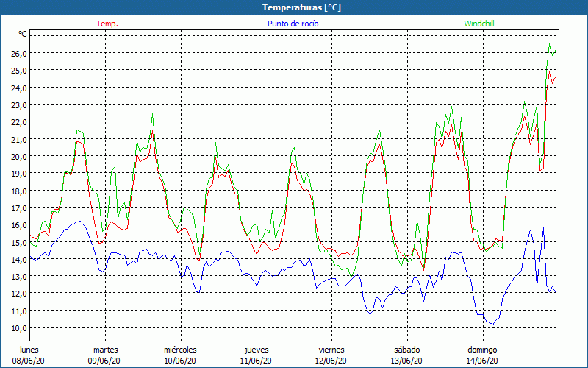588x368 pixels.
Task: Click the 21,0 y-axis value
Action: point(19,139)
